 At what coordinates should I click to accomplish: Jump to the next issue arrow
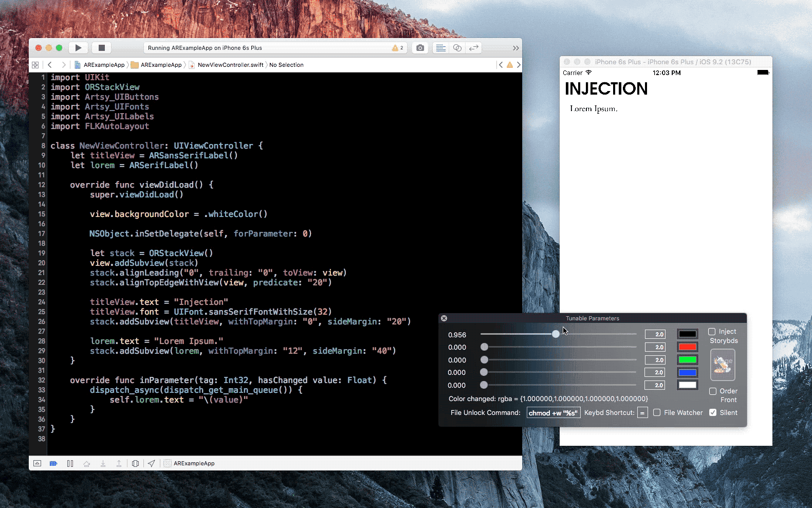click(519, 65)
